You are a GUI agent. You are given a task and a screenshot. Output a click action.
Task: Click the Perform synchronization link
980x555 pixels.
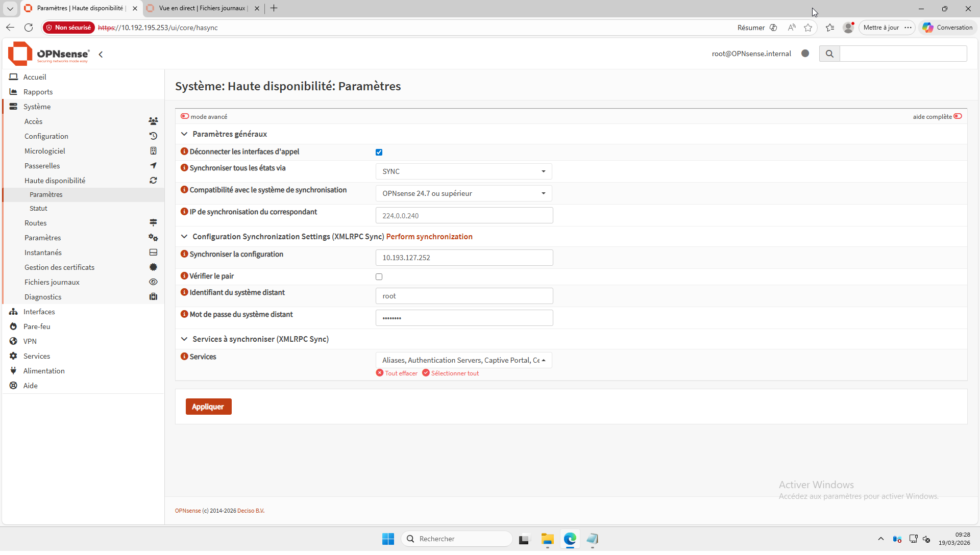click(429, 237)
